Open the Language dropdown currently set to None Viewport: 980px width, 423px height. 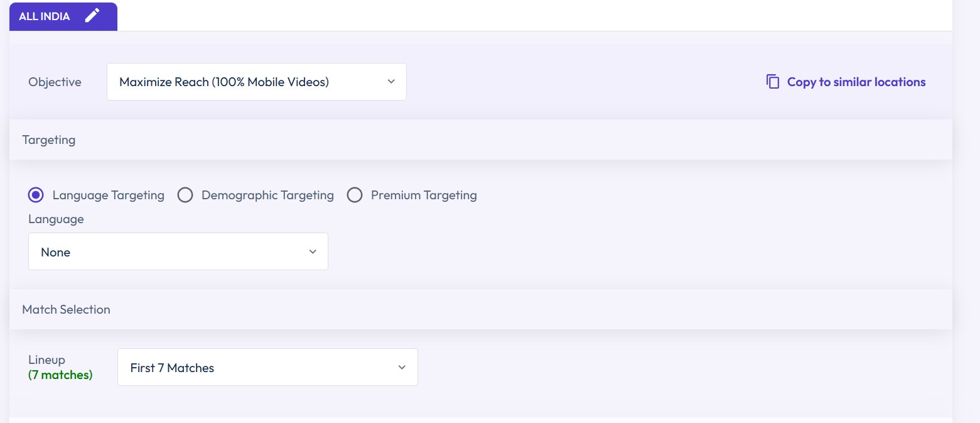178,251
